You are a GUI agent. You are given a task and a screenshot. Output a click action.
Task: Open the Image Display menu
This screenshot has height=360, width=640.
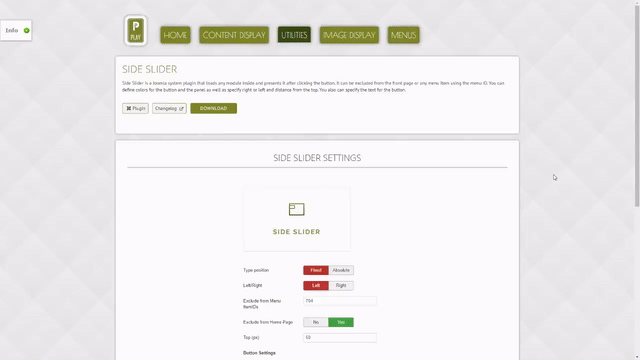[x=349, y=35]
